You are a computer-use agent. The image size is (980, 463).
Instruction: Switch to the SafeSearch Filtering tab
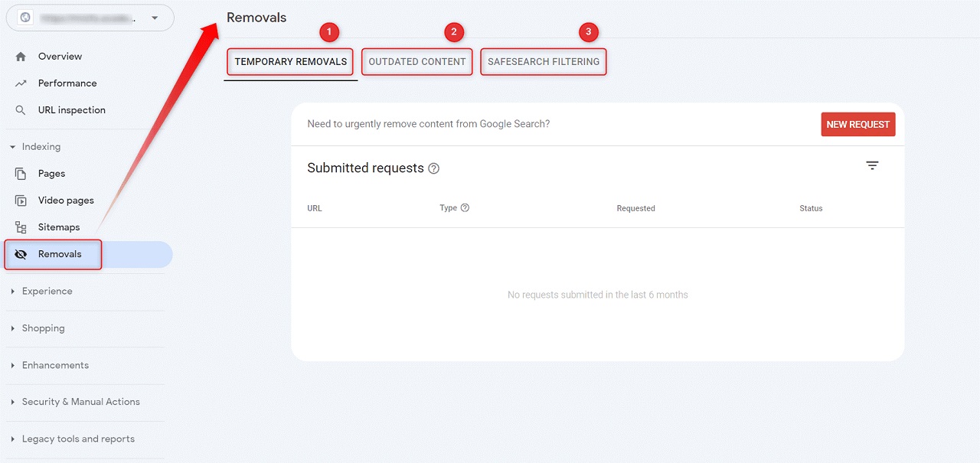[x=544, y=62]
